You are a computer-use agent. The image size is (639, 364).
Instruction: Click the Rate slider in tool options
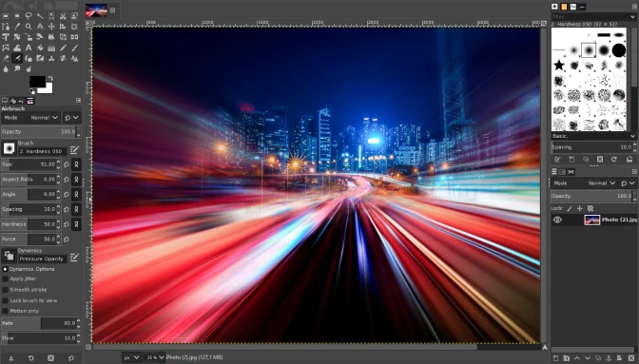point(41,323)
